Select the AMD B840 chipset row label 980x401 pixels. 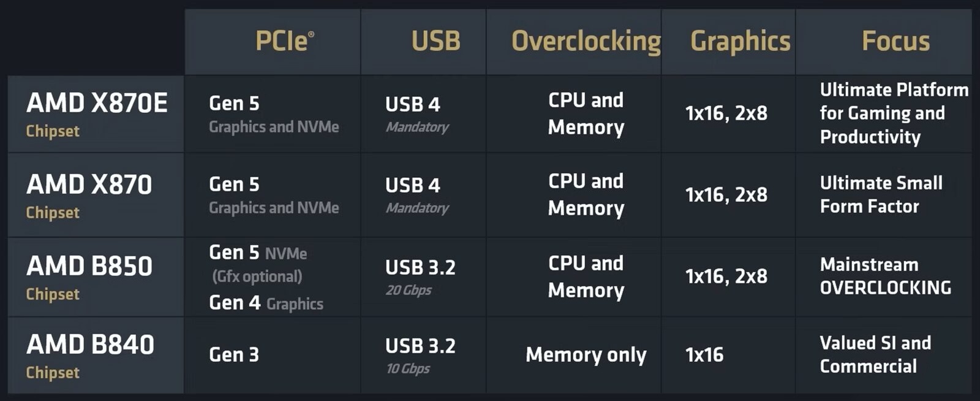click(90, 356)
